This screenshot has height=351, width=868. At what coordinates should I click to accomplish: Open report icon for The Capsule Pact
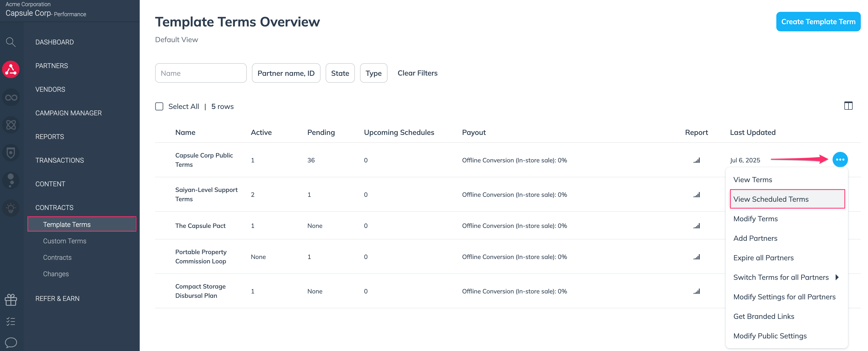(696, 226)
